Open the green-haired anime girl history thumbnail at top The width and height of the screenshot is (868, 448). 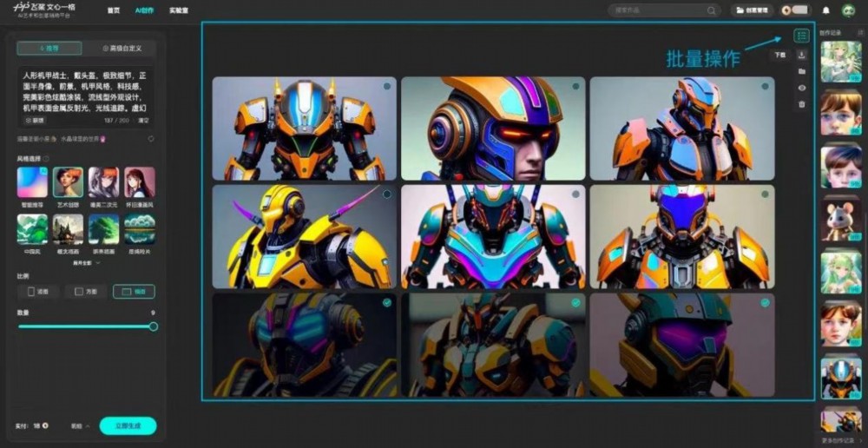click(x=841, y=62)
